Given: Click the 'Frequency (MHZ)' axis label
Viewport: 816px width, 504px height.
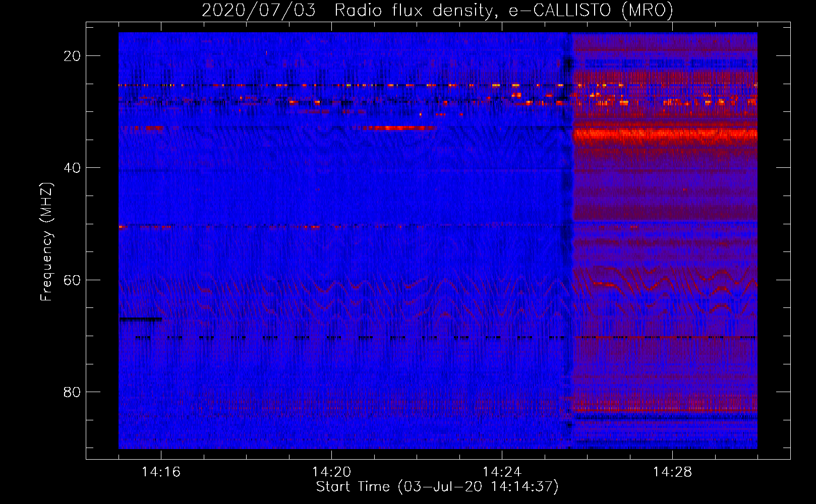Looking at the screenshot, I should pyautogui.click(x=46, y=242).
